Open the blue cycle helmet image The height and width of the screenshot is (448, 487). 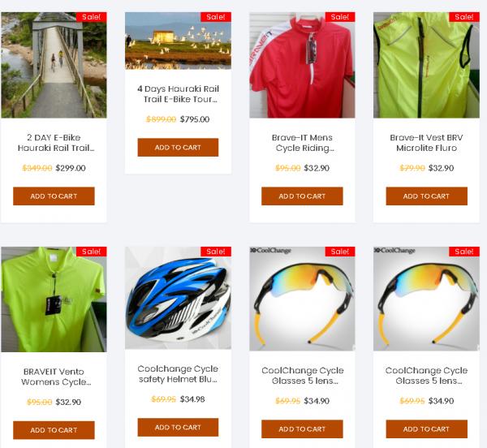click(x=178, y=298)
